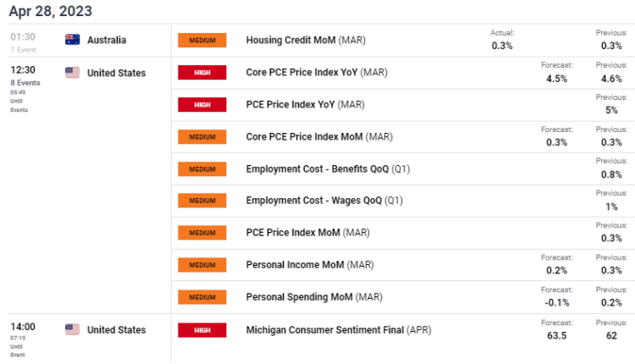Click MEDIUM badge for Personal Spending MoM
The height and width of the screenshot is (364, 635).
[202, 297]
